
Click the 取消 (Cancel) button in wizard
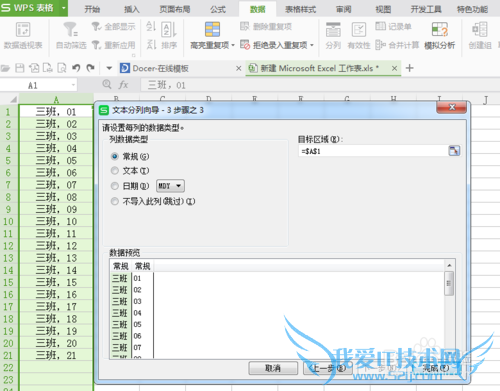[x=273, y=368]
